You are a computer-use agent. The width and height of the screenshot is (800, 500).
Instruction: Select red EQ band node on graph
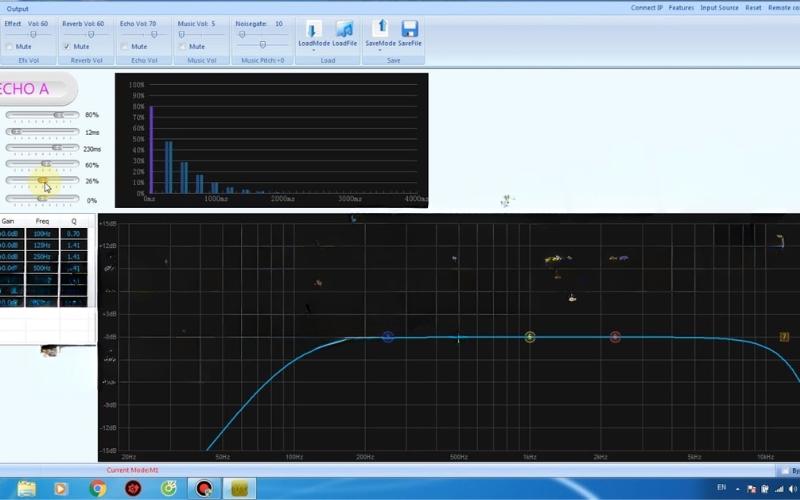(x=615, y=337)
